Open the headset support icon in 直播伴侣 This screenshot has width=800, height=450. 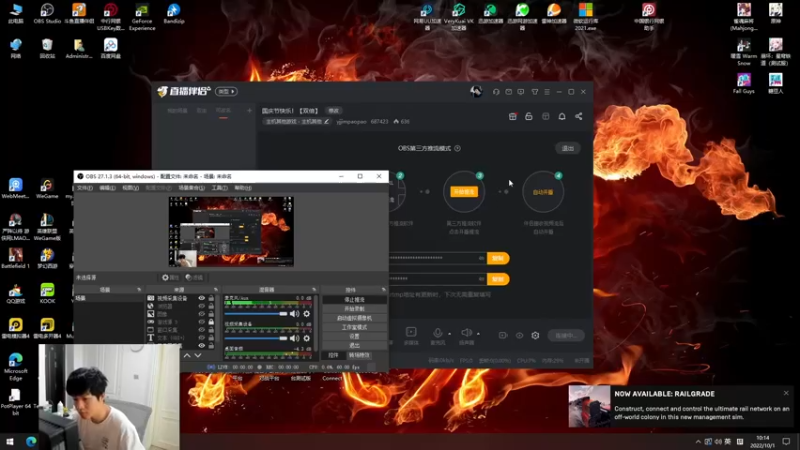coord(496,92)
